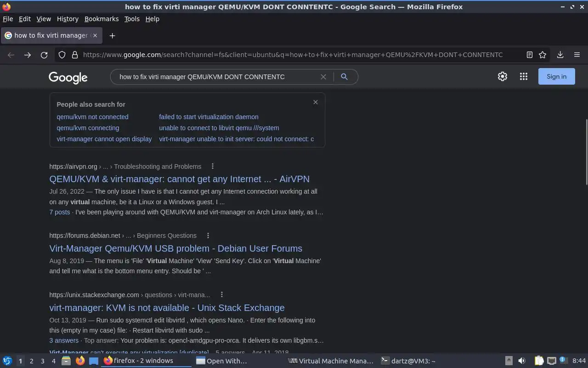Viewport: 588px width, 368px height.
Task: Open the Firefox Downloads panel
Action: click(560, 55)
